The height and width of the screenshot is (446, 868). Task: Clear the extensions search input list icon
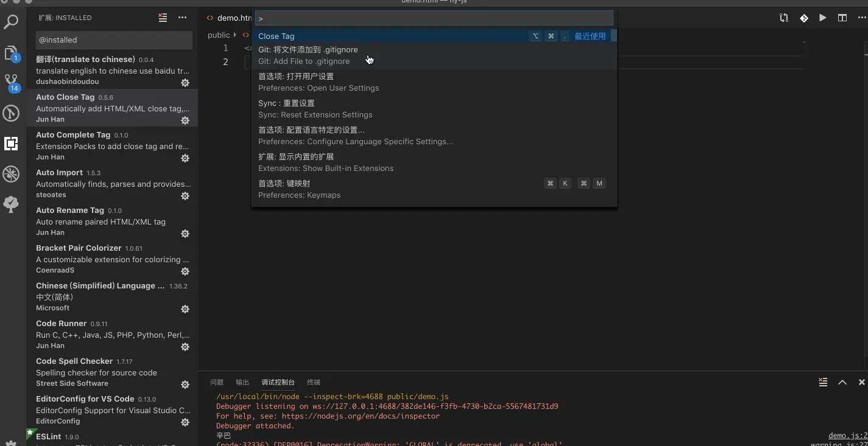pos(163,18)
